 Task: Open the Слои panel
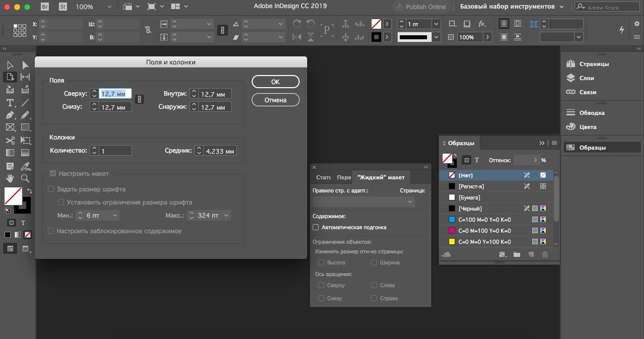point(586,78)
